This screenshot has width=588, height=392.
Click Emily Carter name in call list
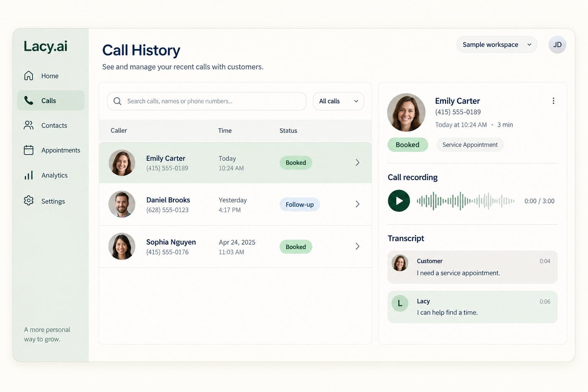coord(165,158)
